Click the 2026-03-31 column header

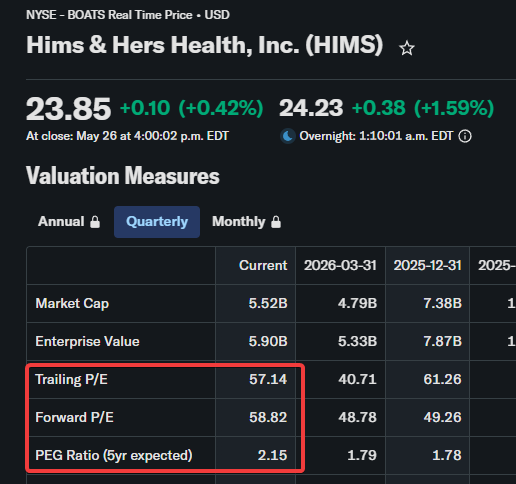coord(340,266)
